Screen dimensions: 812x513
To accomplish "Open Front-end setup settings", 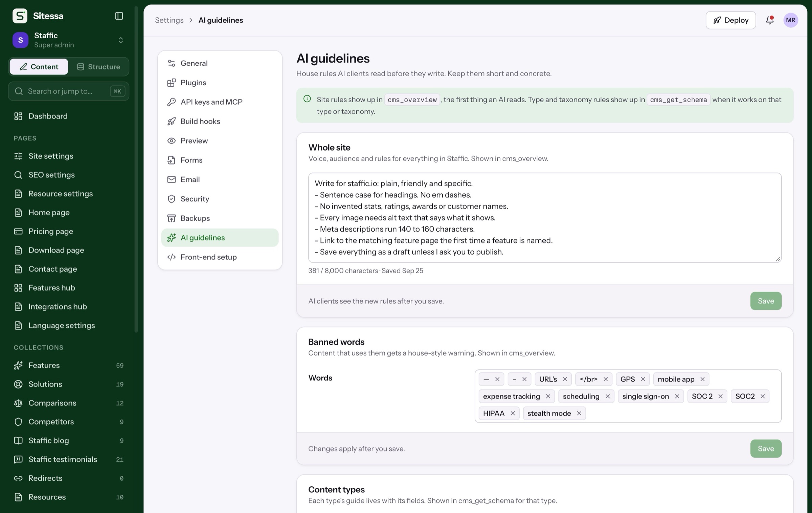I will pyautogui.click(x=220, y=257).
